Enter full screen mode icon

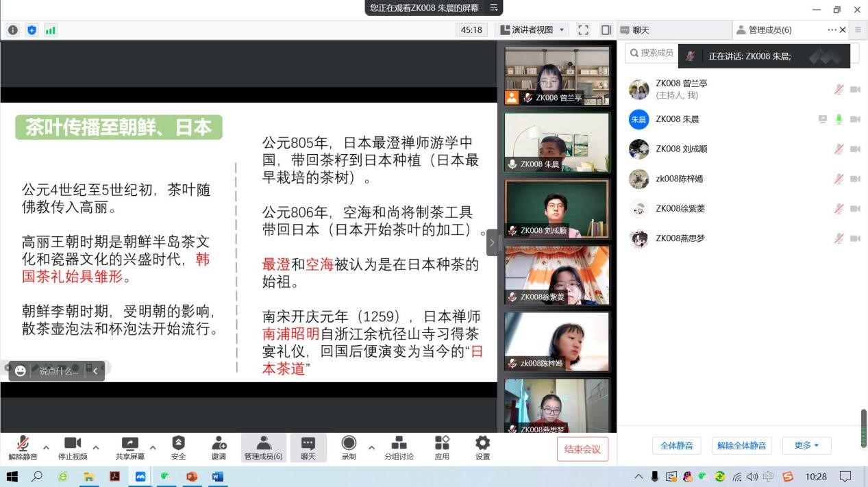[x=583, y=30]
